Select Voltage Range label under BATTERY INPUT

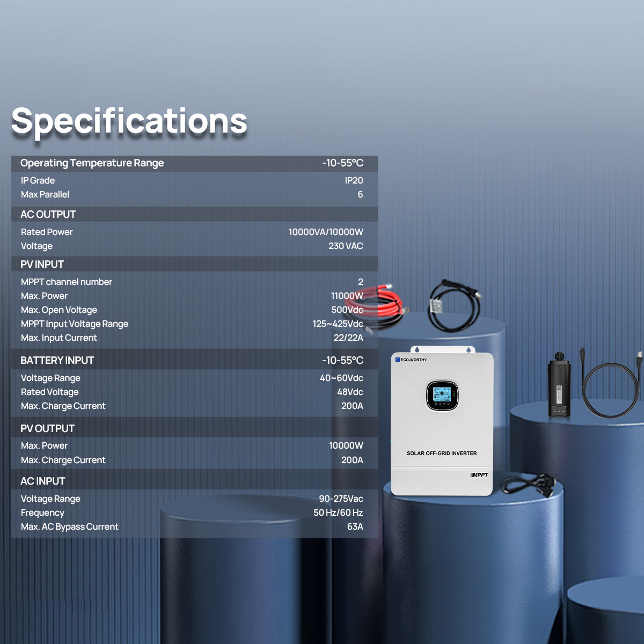pyautogui.click(x=50, y=378)
